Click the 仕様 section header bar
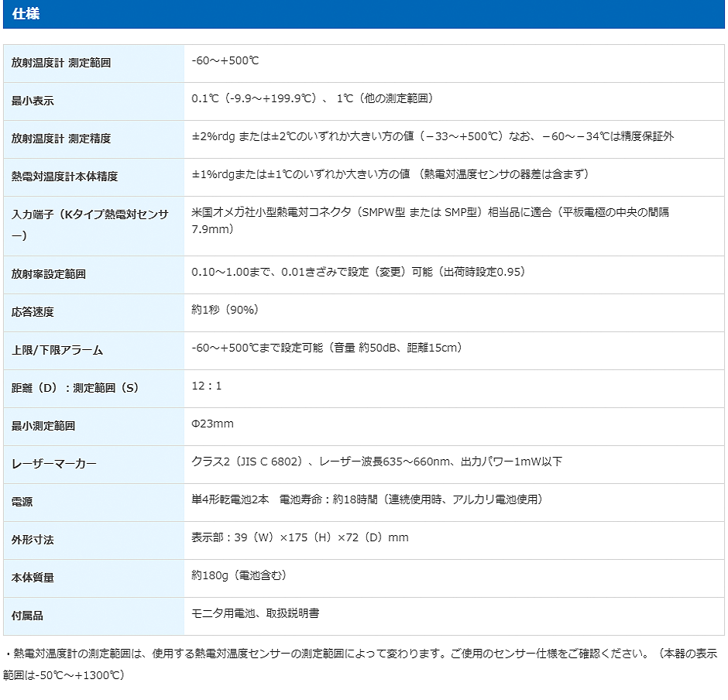The width and height of the screenshot is (728, 700). (x=363, y=14)
